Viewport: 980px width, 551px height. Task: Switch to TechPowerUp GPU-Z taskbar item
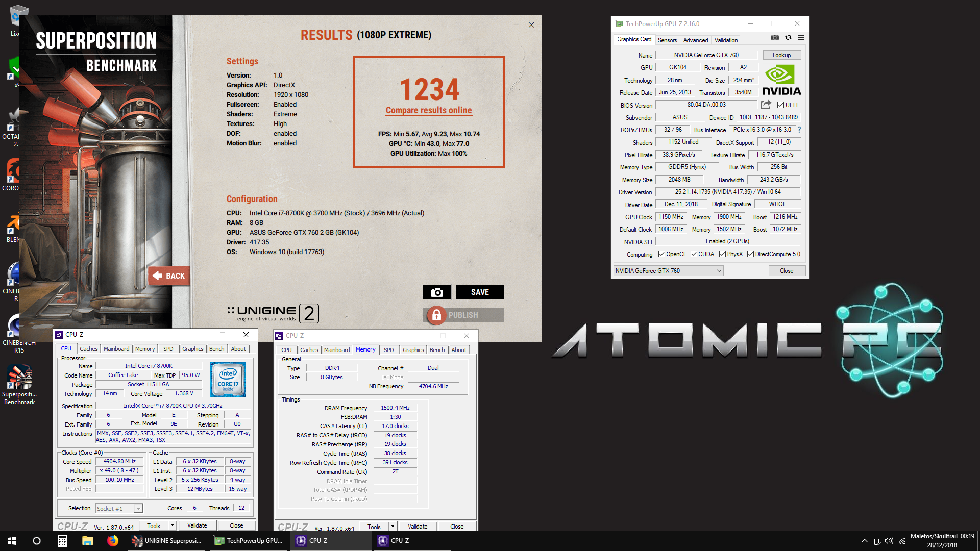(249, 541)
